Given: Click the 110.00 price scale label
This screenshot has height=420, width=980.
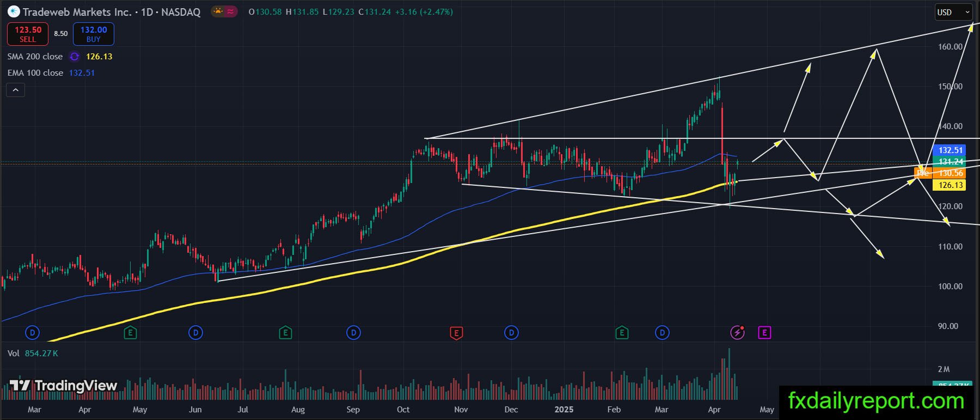Looking at the screenshot, I should [x=950, y=247].
